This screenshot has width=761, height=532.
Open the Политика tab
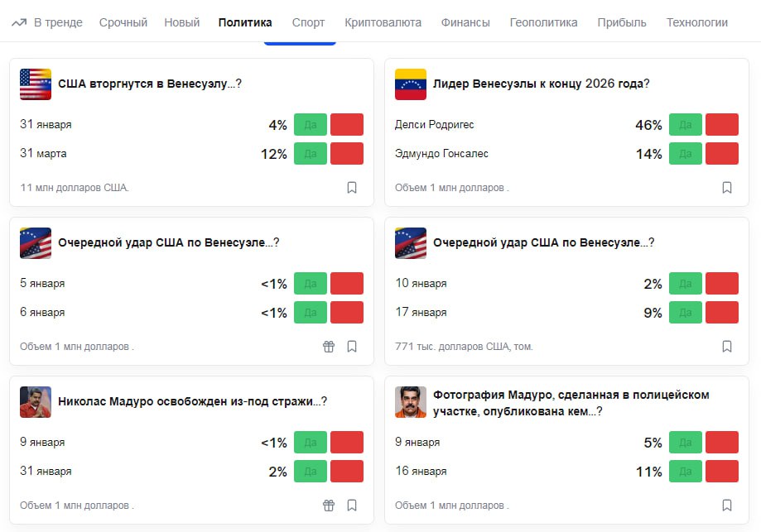tap(245, 22)
